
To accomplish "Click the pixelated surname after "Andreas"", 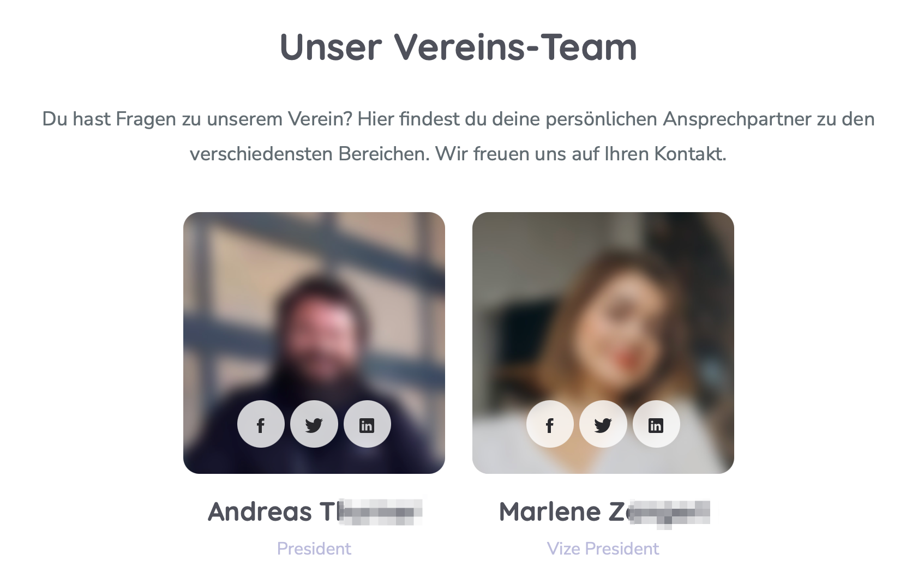I will (381, 512).
